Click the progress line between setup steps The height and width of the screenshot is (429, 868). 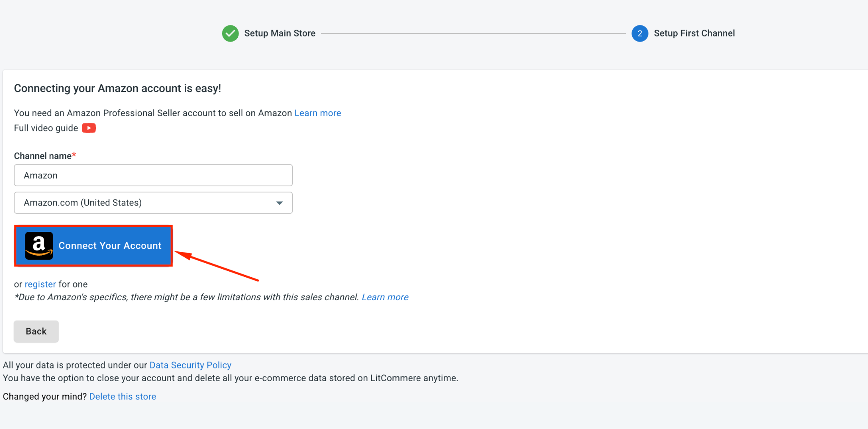tap(473, 33)
